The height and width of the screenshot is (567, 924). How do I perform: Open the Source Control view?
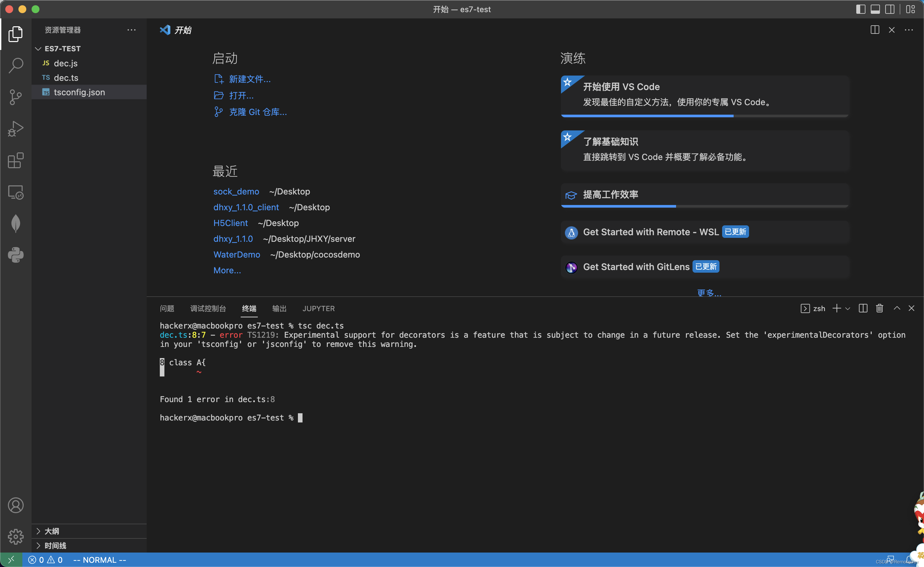16,97
